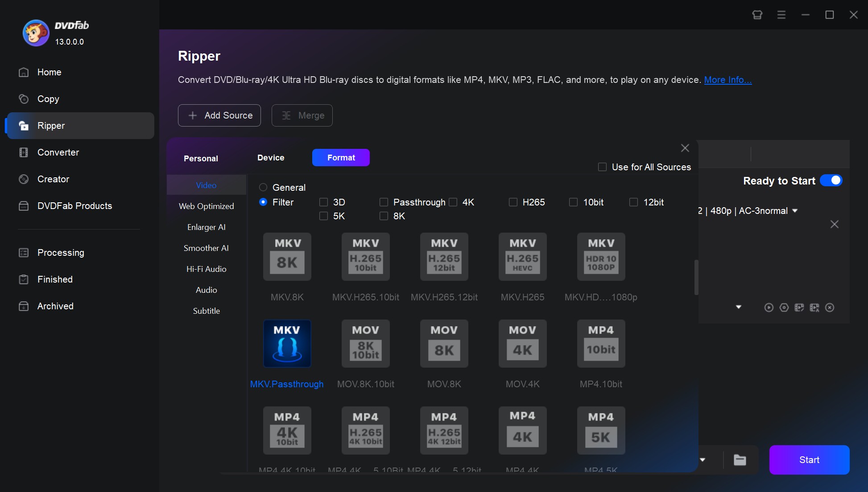Select the Filter radio option
Image resolution: width=868 pixels, height=492 pixels.
263,202
